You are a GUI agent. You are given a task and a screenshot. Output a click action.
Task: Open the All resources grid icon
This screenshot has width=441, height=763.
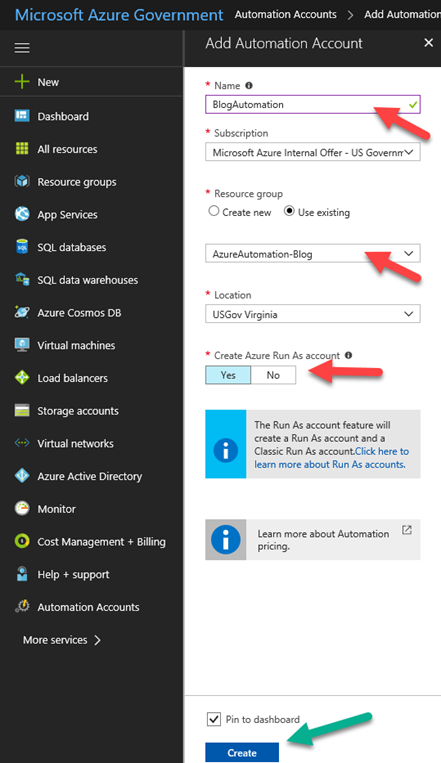22,148
